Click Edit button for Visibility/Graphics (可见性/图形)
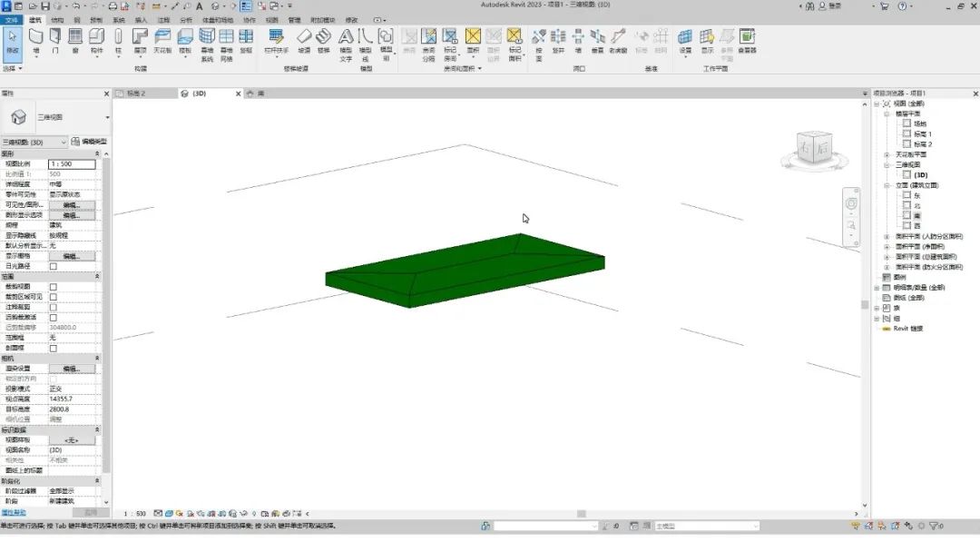Image resolution: width=980 pixels, height=552 pixels. (x=72, y=205)
